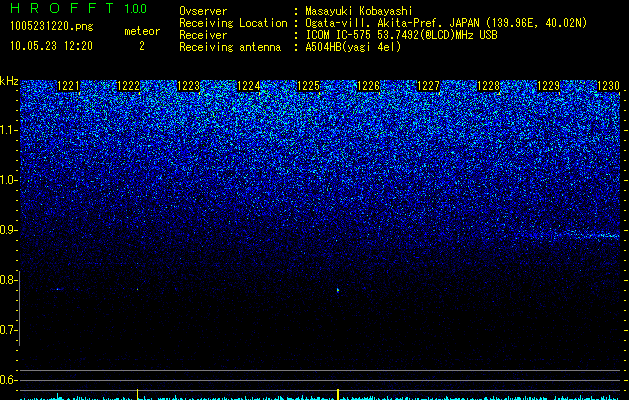Click the 0.9 kHz axis label
This screenshot has width=629, height=400.
[8, 230]
